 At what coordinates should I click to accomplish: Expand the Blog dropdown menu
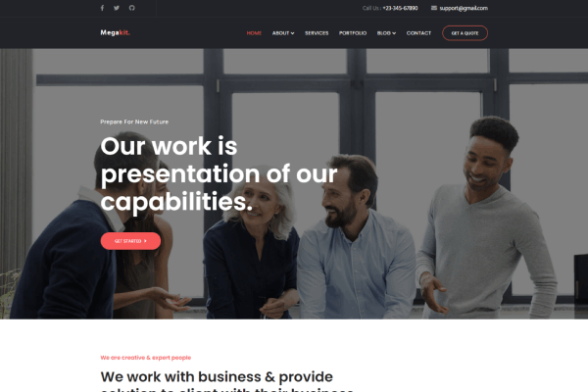pyautogui.click(x=386, y=33)
